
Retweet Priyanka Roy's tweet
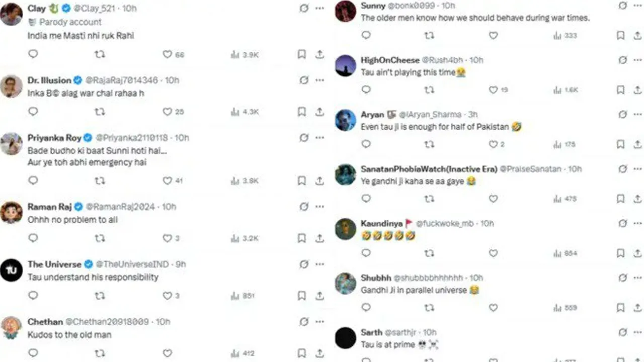100,180
